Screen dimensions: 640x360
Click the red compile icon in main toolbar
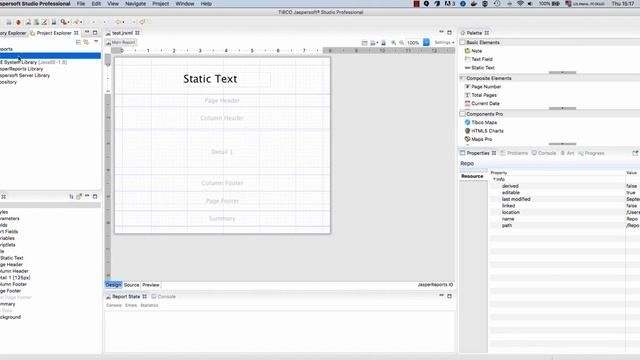click(x=18, y=22)
